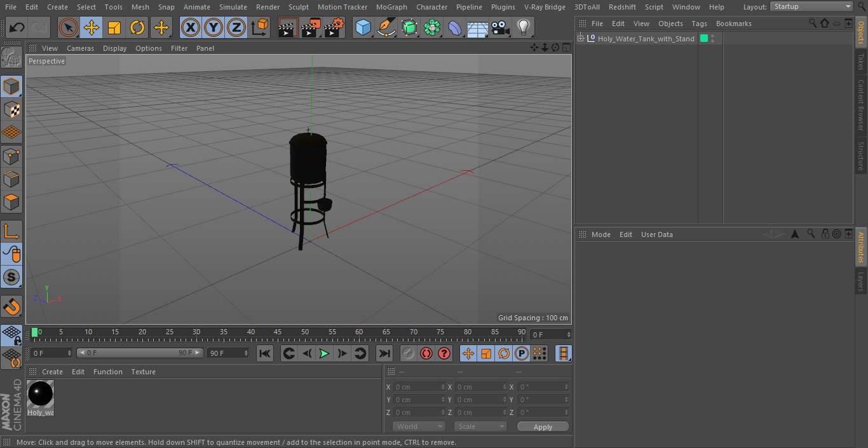This screenshot has height=448, width=868.
Task: Toggle Y axis lock
Action: (214, 27)
